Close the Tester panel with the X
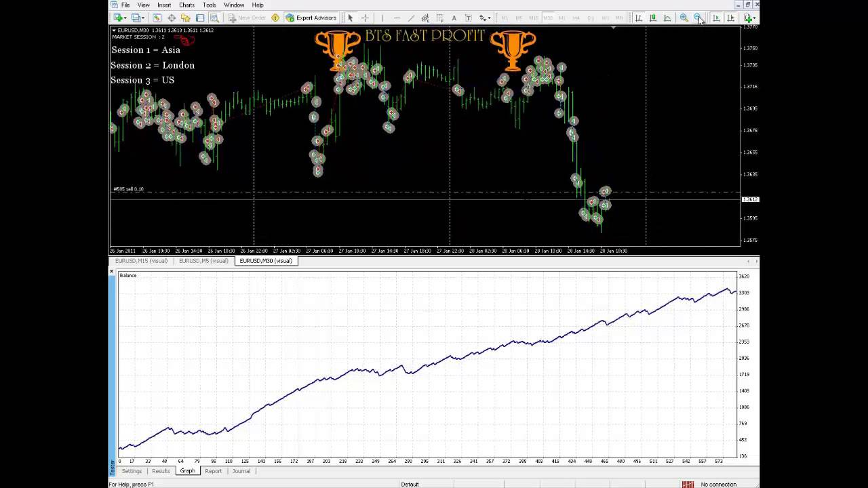The height and width of the screenshot is (488, 868). [112, 272]
